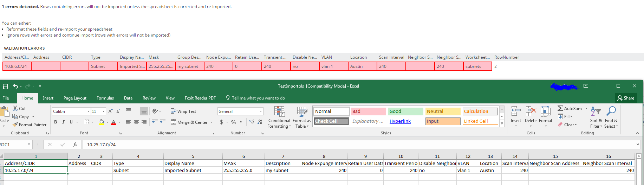Screen dimensions: 644x185
Task: Select the Hyperlink cell style
Action: click(406, 121)
